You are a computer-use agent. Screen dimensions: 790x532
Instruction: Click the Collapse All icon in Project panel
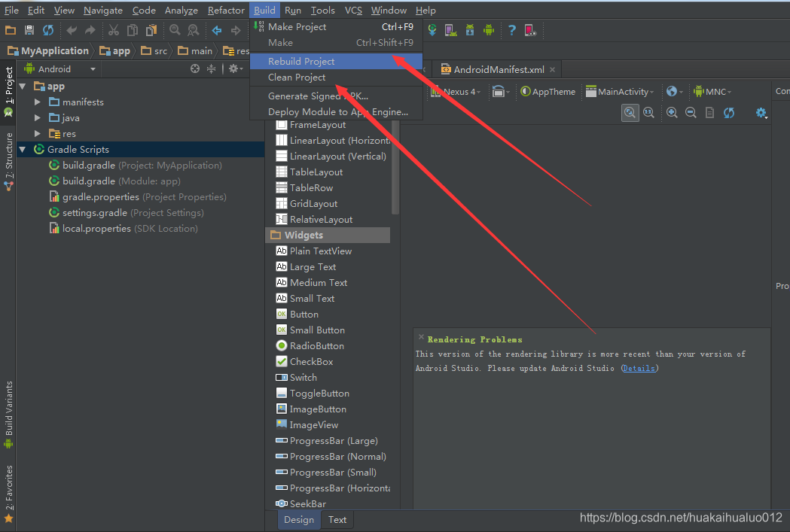[x=211, y=68]
